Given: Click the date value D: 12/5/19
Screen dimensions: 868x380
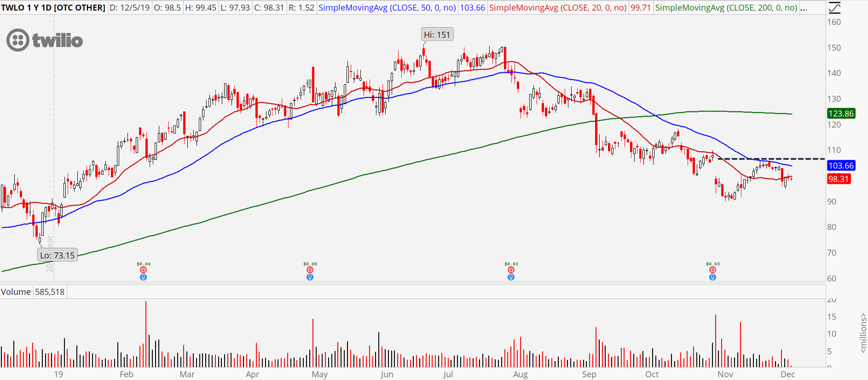Looking at the screenshot, I should (x=131, y=8).
